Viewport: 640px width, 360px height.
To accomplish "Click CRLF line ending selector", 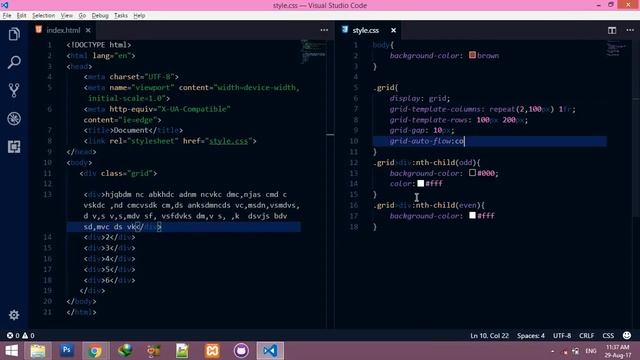I will [587, 336].
